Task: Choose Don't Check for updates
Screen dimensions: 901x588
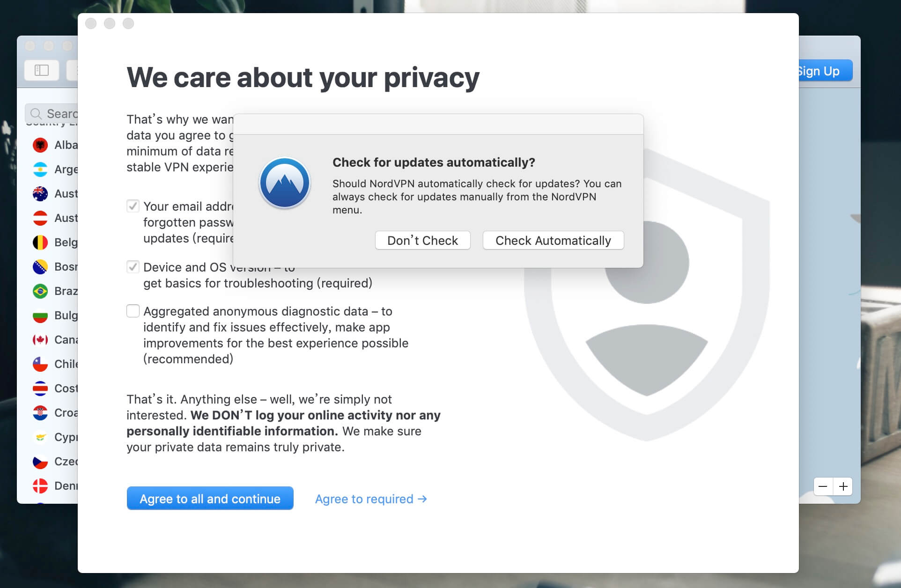Action: (x=422, y=241)
